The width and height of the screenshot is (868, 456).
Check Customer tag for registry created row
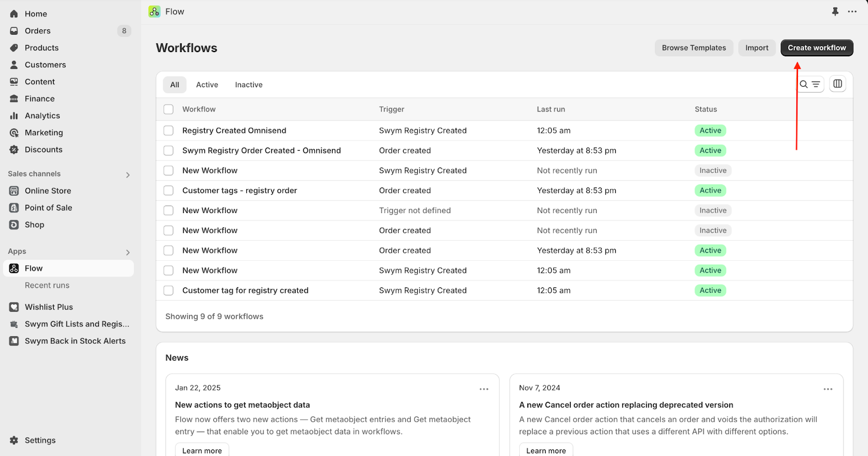pyautogui.click(x=169, y=291)
